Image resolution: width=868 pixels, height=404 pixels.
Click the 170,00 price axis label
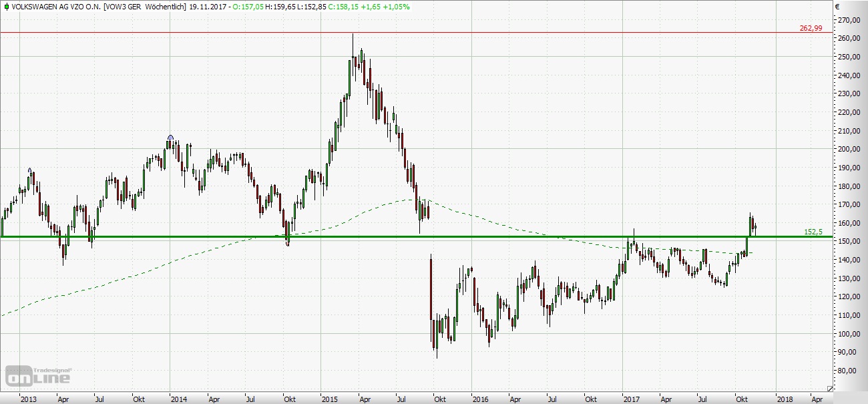point(849,204)
